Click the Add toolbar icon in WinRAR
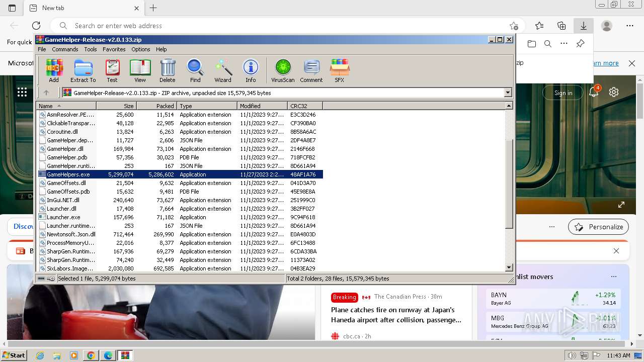Viewport: 644px width, 362px height. point(54,71)
